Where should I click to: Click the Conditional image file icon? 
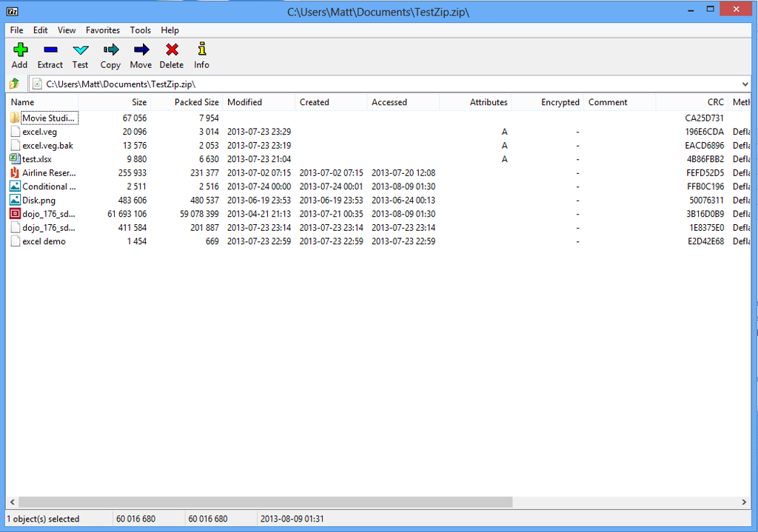(x=15, y=186)
